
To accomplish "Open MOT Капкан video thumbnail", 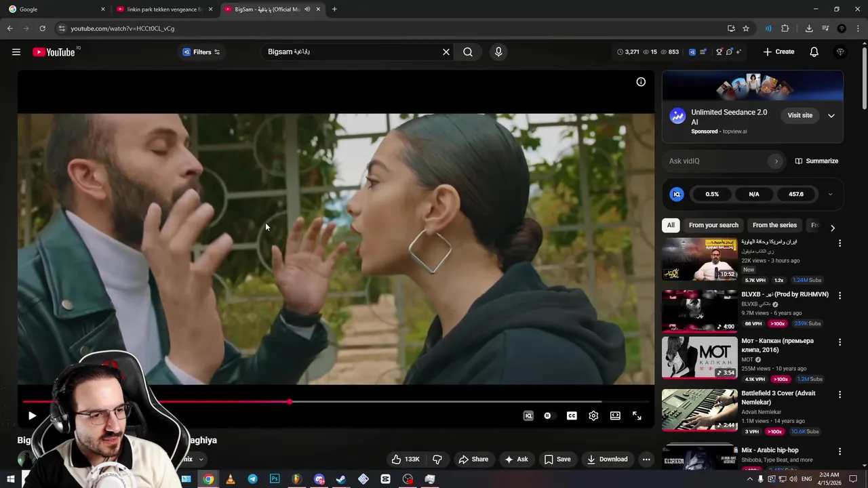I will click(x=699, y=357).
